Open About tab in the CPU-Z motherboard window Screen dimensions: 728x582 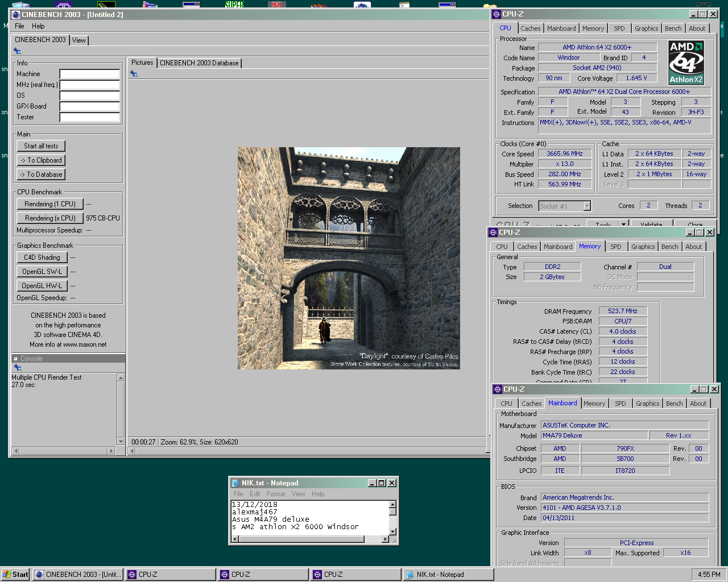pyautogui.click(x=698, y=404)
